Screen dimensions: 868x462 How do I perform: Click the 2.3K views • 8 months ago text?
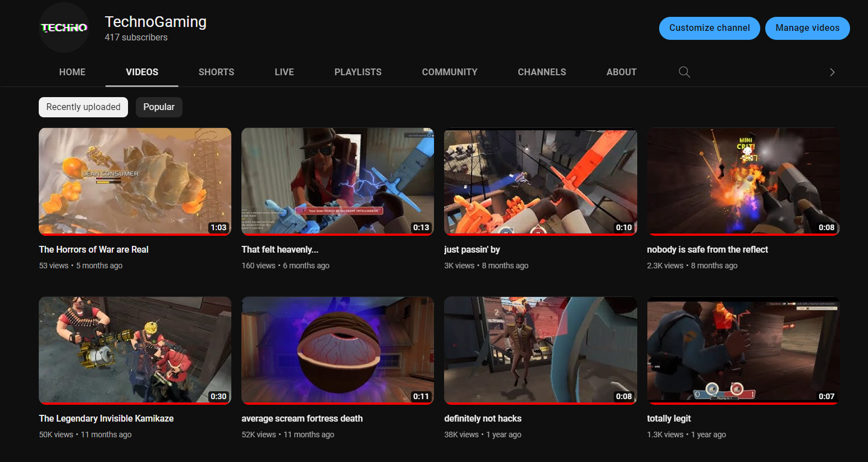click(x=692, y=266)
